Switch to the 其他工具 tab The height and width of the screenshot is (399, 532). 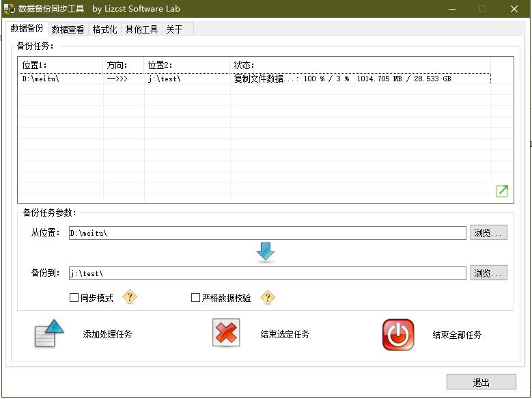(141, 29)
